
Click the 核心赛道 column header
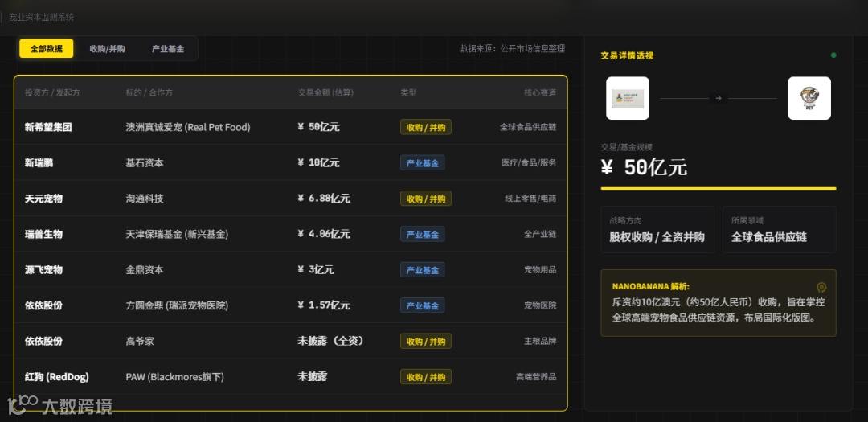point(540,92)
